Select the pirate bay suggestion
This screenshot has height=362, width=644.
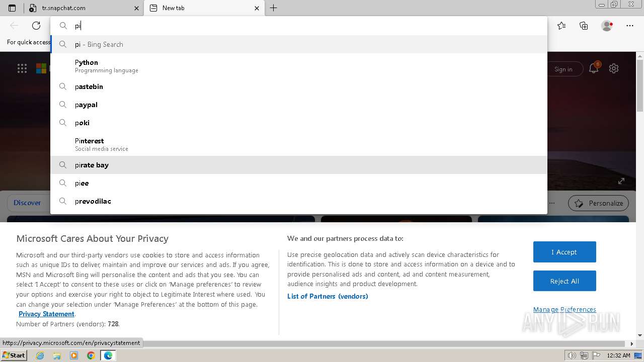pos(299,165)
